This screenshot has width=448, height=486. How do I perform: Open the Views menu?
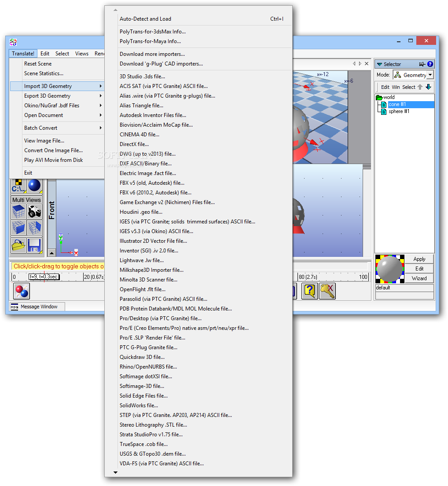[81, 54]
